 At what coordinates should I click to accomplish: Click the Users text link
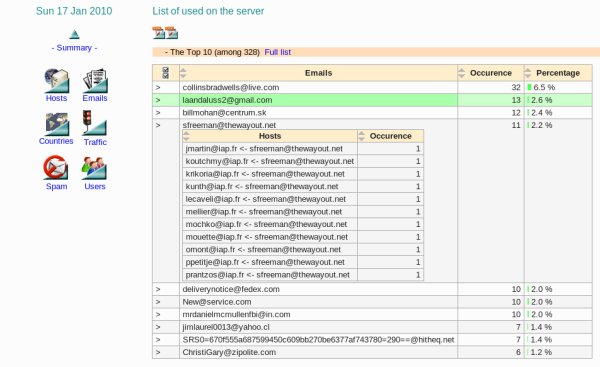95,186
